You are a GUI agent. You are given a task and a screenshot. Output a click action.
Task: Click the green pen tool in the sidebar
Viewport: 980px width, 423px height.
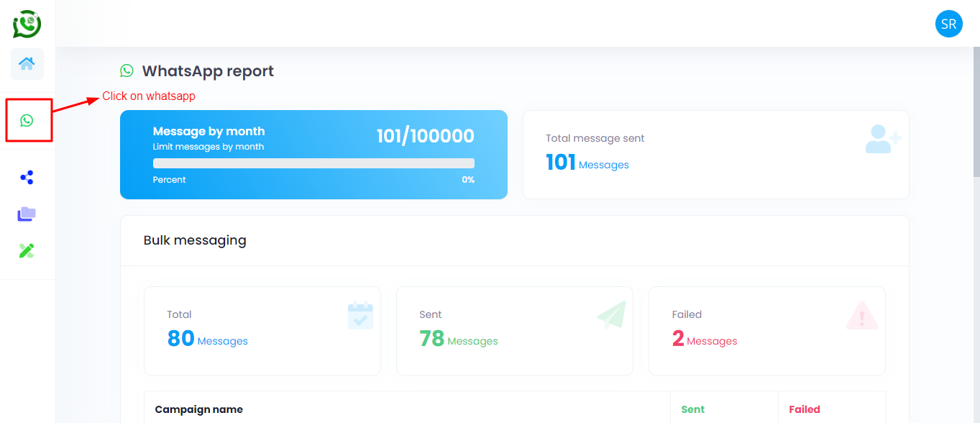pyautogui.click(x=27, y=250)
